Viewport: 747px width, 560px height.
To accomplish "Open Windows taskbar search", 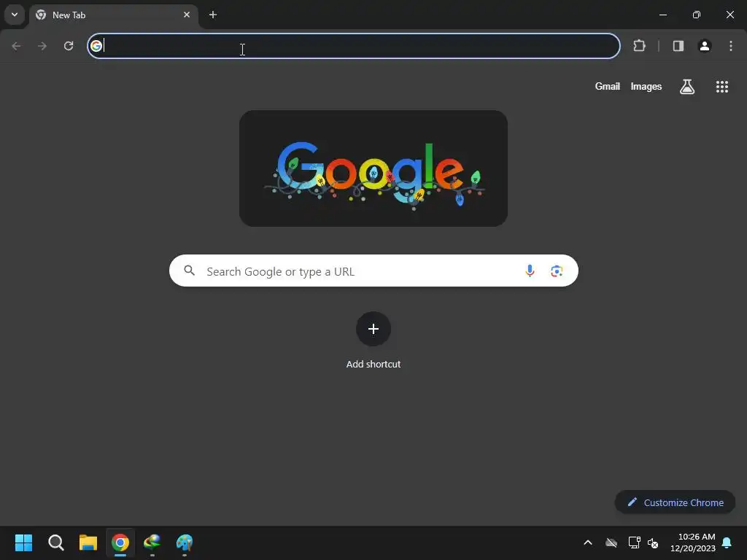I will 55,542.
